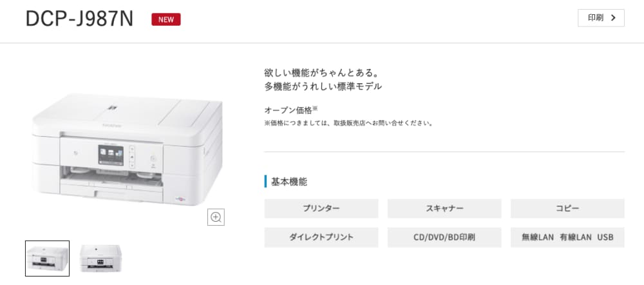Viewport: 644px width, 285px height.
Task: Click the 基本機能 section heading
Action: (x=289, y=181)
